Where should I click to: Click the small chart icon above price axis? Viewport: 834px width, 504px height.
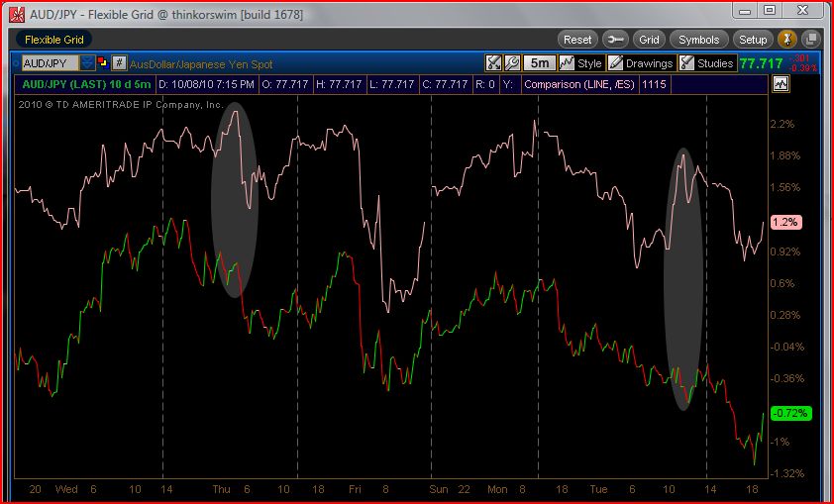pyautogui.click(x=781, y=84)
